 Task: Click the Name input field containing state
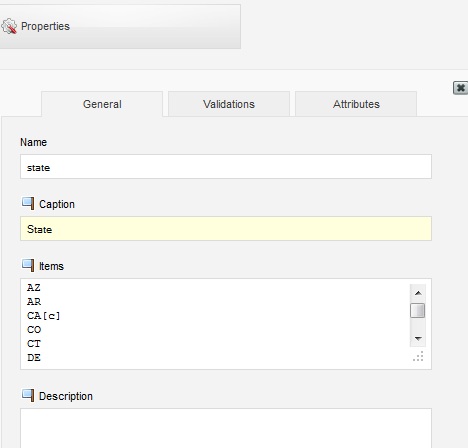pyautogui.click(x=226, y=167)
